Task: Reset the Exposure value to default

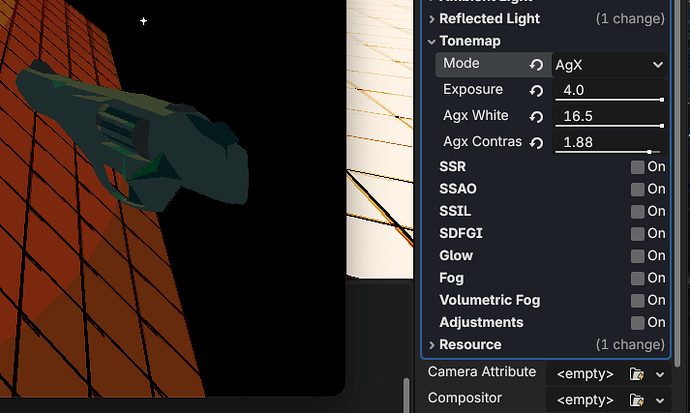Action: (x=536, y=91)
